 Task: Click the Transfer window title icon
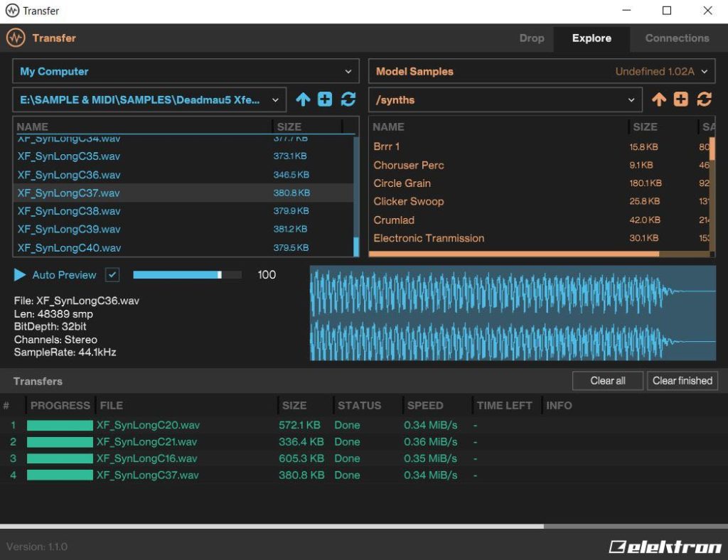tap(12, 11)
